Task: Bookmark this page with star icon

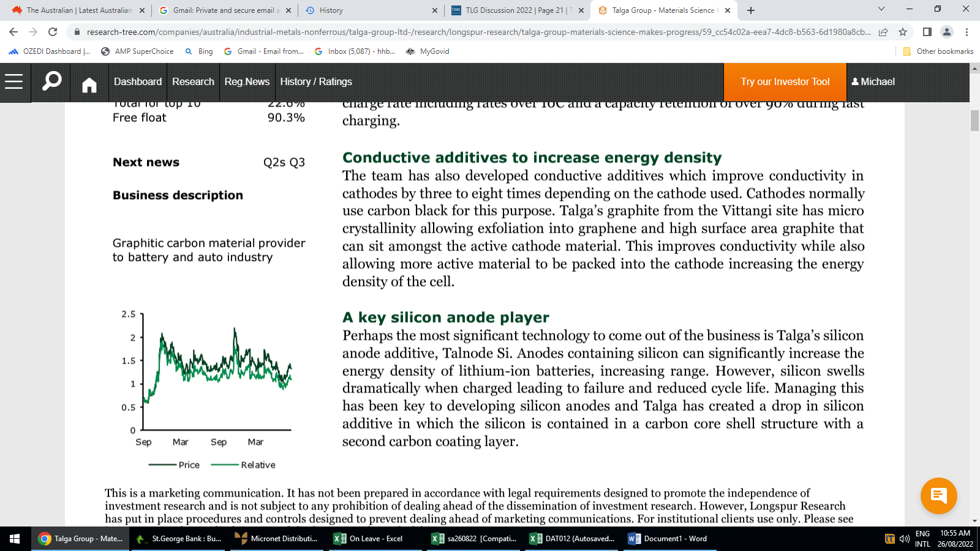Action: (x=903, y=32)
